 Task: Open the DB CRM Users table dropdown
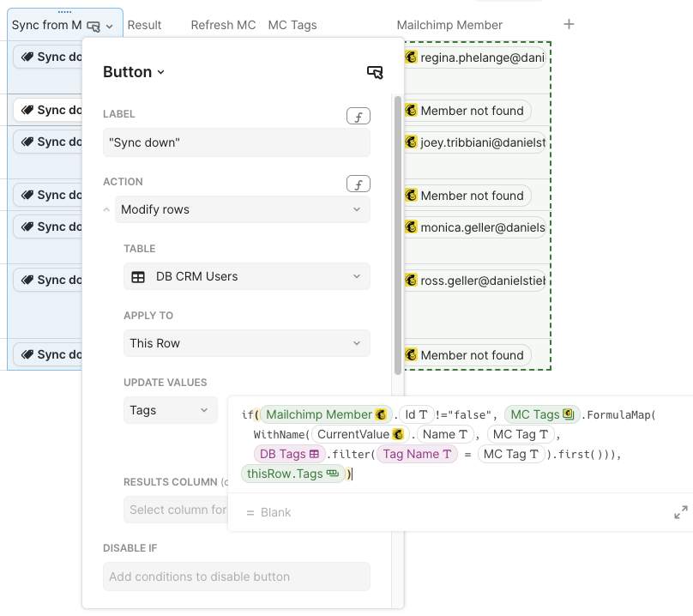[x=246, y=276]
